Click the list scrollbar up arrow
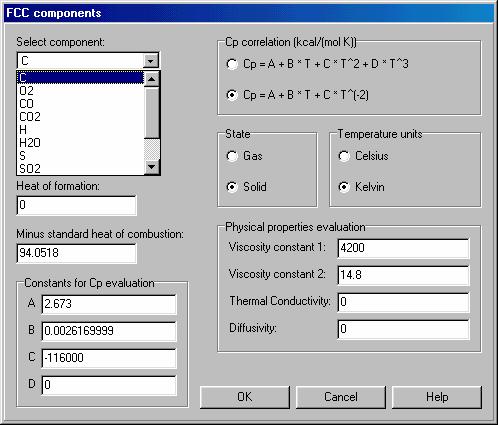The height and width of the screenshot is (425, 498). (x=152, y=79)
